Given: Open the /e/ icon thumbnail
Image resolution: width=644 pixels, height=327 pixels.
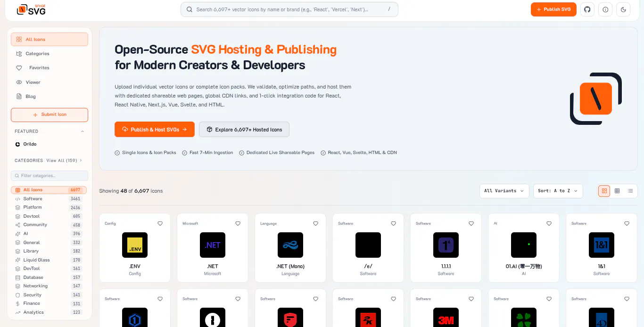Looking at the screenshot, I should 368,245.
